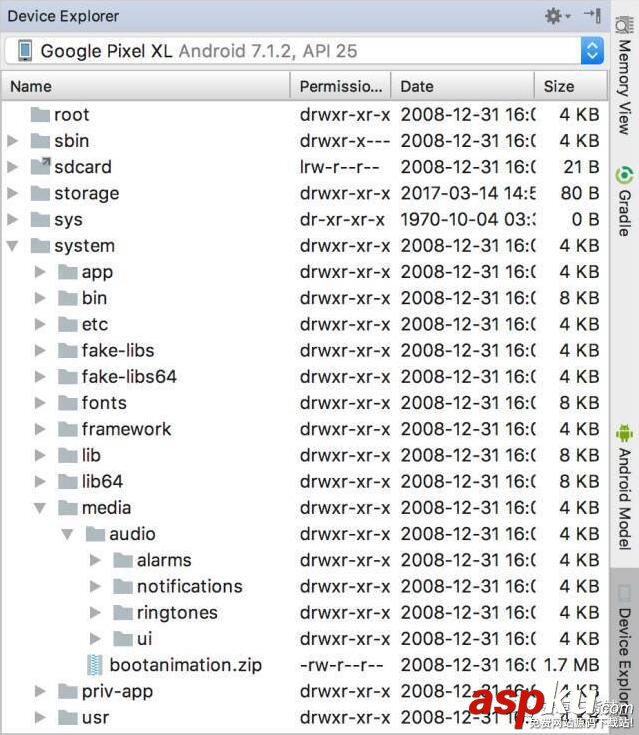Expand the lib folder arrow
This screenshot has height=735, width=639.
point(40,456)
